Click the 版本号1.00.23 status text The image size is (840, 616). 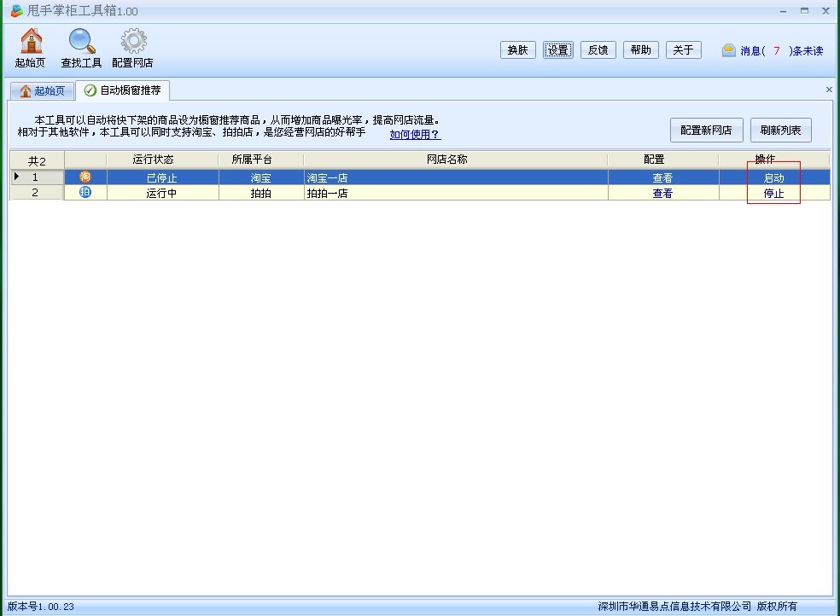point(41,607)
